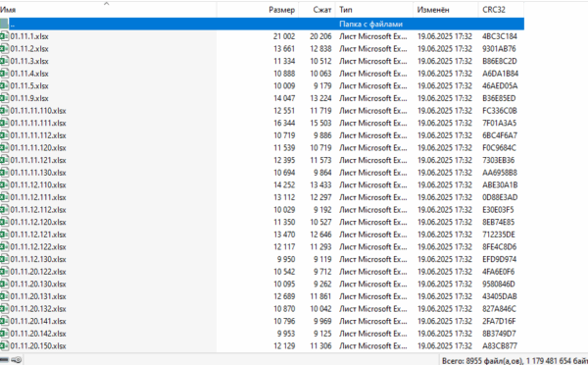This screenshot has height=365, width=588.
Task: Click the 'Всего: 8955 файл(а,ов)' status bar text
Action: point(482,361)
